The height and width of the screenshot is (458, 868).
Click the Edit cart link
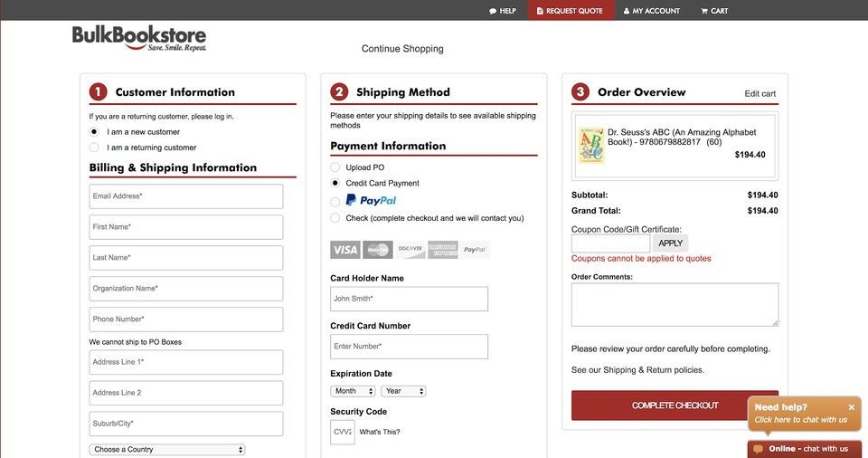pyautogui.click(x=759, y=93)
